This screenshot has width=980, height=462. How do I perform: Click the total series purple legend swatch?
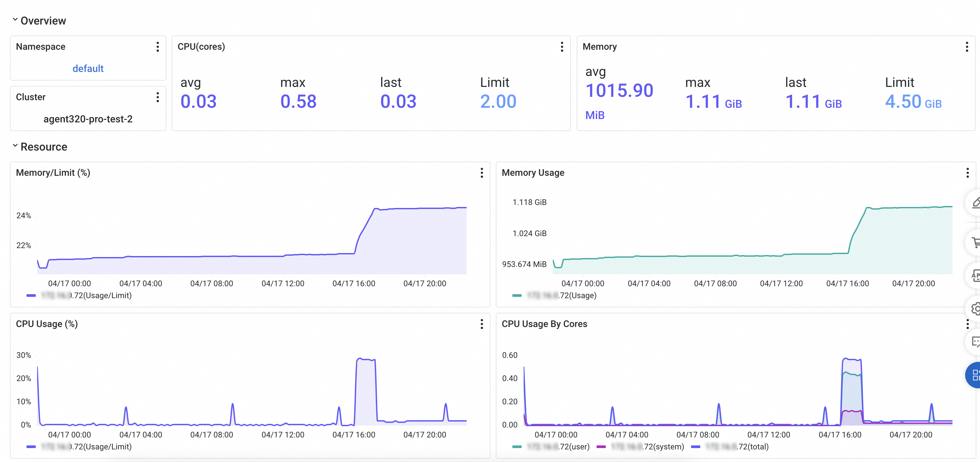[695, 446]
